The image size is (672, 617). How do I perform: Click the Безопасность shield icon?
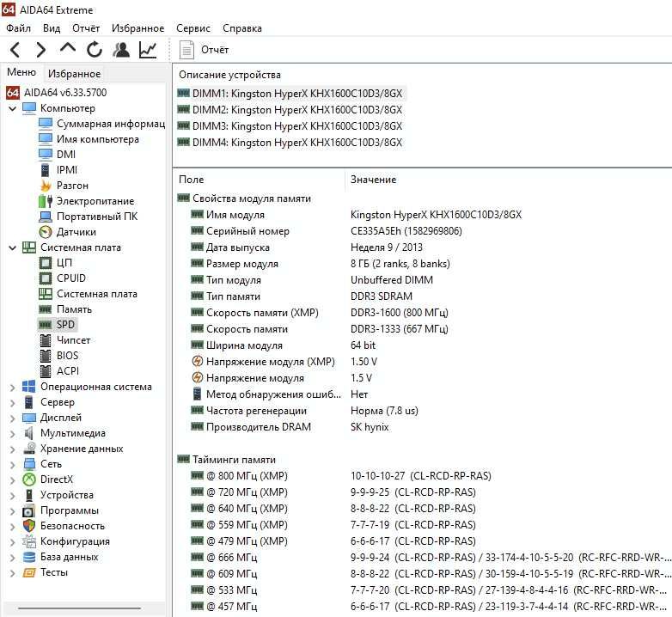tap(28, 526)
